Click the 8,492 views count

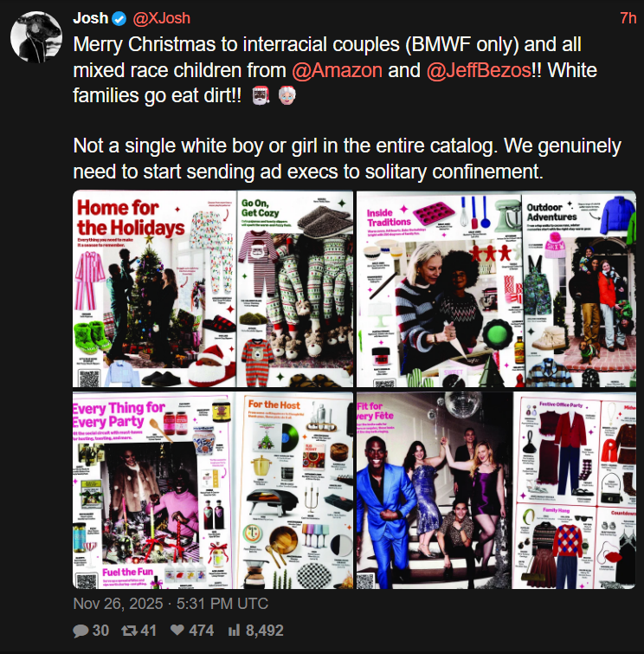[x=264, y=631]
